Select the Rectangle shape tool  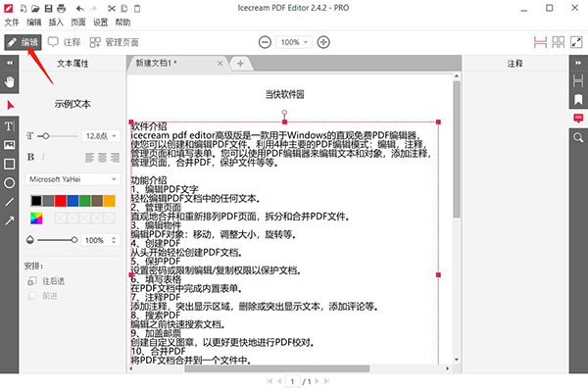10,164
